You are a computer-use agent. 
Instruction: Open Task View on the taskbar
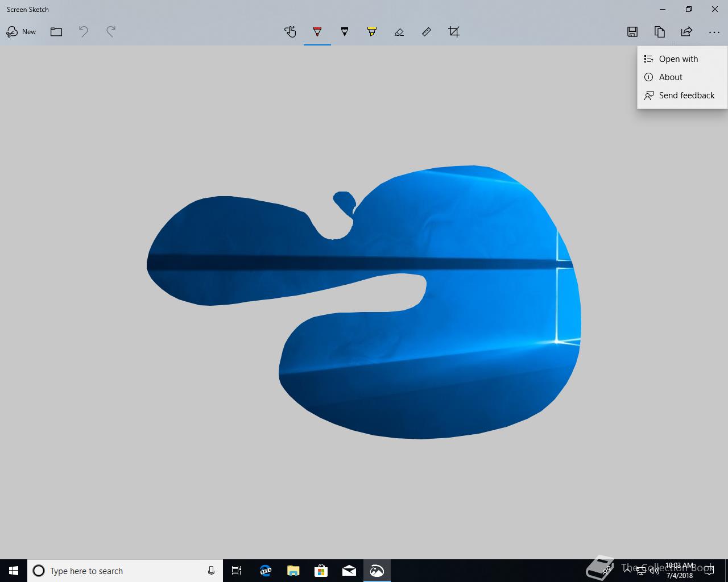pos(237,571)
